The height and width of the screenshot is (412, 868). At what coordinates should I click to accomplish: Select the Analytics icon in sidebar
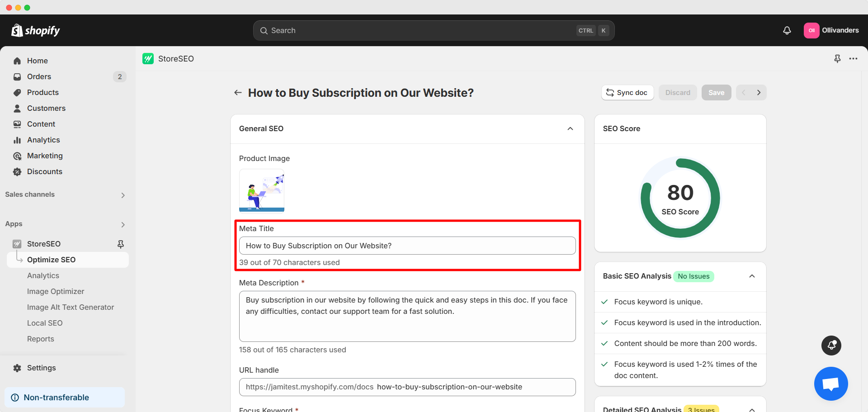(x=17, y=140)
